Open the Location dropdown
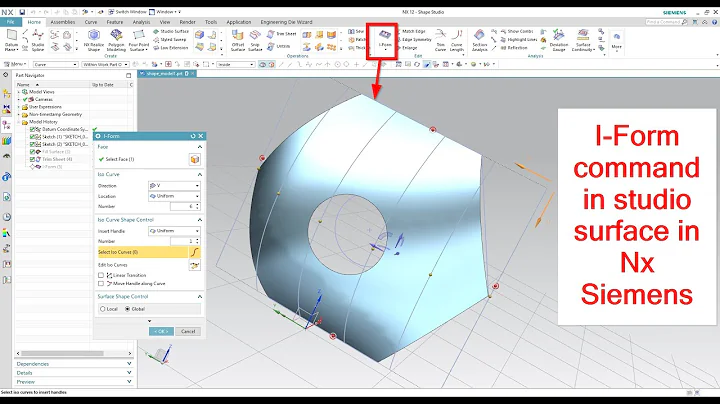720x404 pixels. click(x=174, y=196)
